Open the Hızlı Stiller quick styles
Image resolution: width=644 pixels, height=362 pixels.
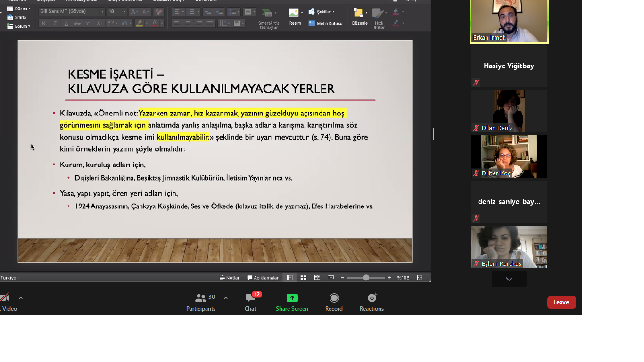click(x=379, y=18)
